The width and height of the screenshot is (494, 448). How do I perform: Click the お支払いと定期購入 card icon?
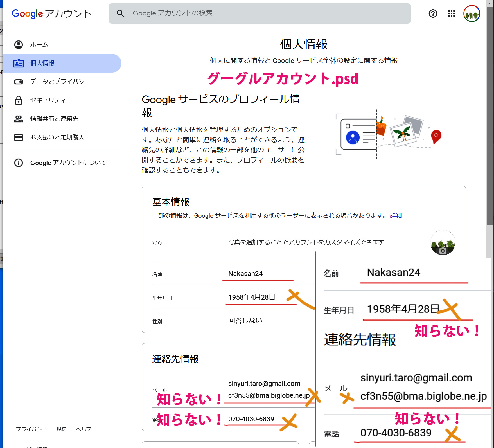pos(19,137)
